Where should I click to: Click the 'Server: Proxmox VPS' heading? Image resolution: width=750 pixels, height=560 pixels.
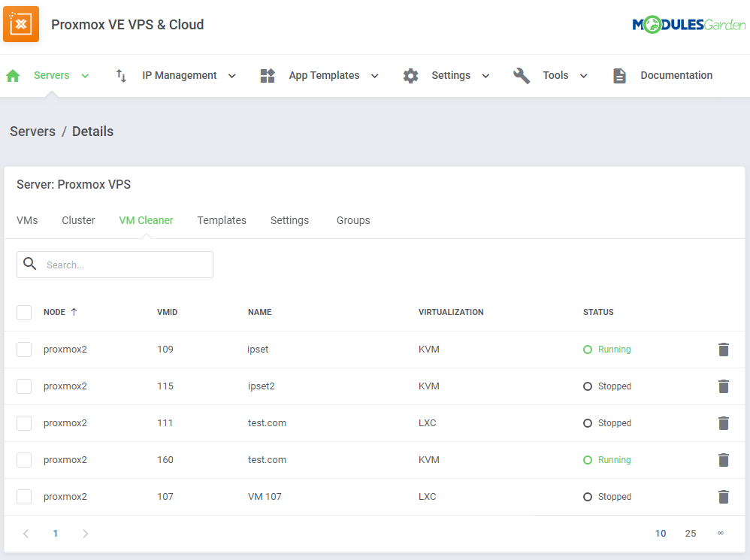(x=74, y=185)
